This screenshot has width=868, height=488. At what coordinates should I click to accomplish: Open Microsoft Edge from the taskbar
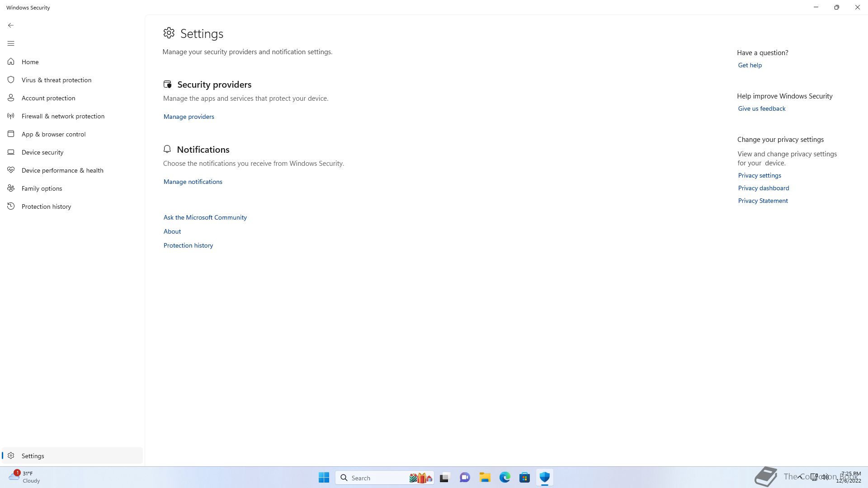pyautogui.click(x=505, y=478)
